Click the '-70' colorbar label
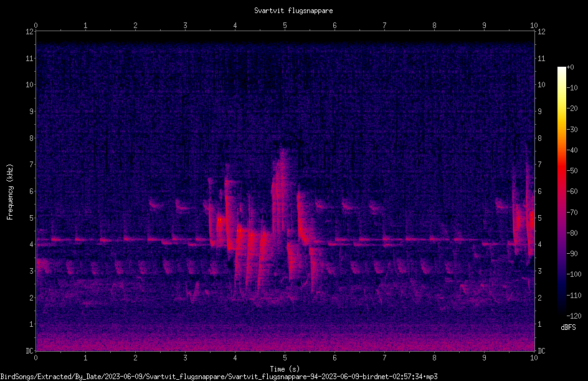 [572, 213]
